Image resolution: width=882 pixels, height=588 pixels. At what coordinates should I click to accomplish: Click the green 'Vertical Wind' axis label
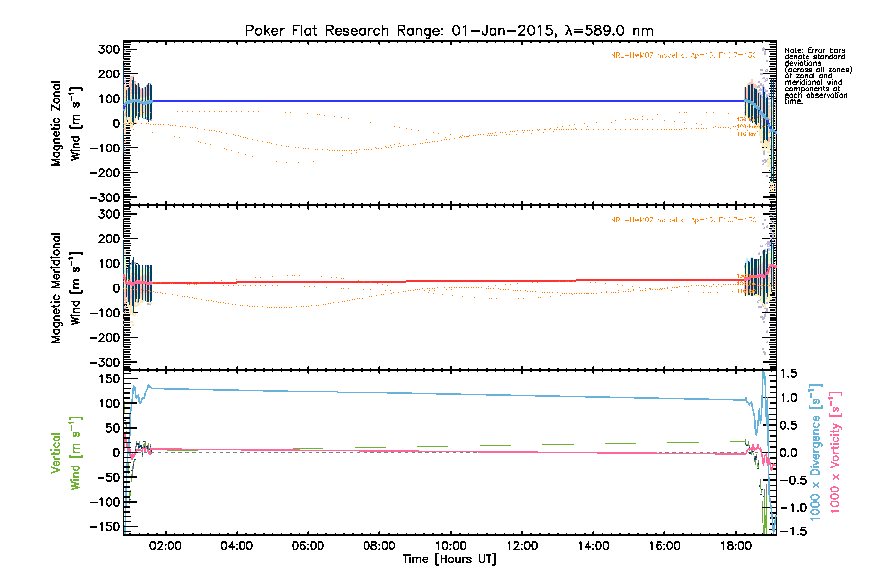click(x=66, y=453)
